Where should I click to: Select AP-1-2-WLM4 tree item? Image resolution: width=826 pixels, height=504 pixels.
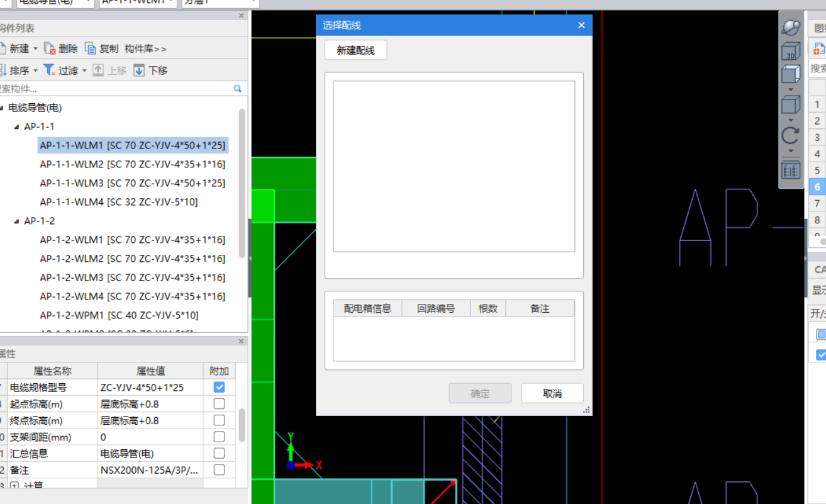click(x=133, y=296)
